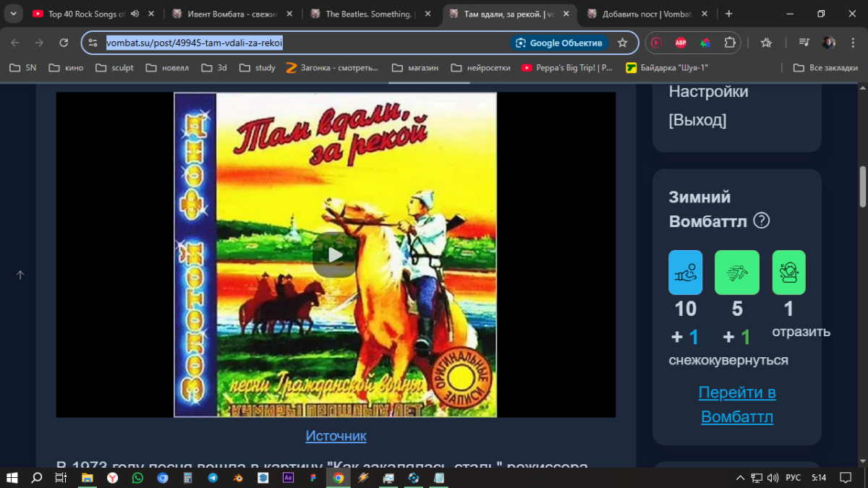868x488 pixels.
Task: Open the Загонка bookmark
Action: pos(333,68)
